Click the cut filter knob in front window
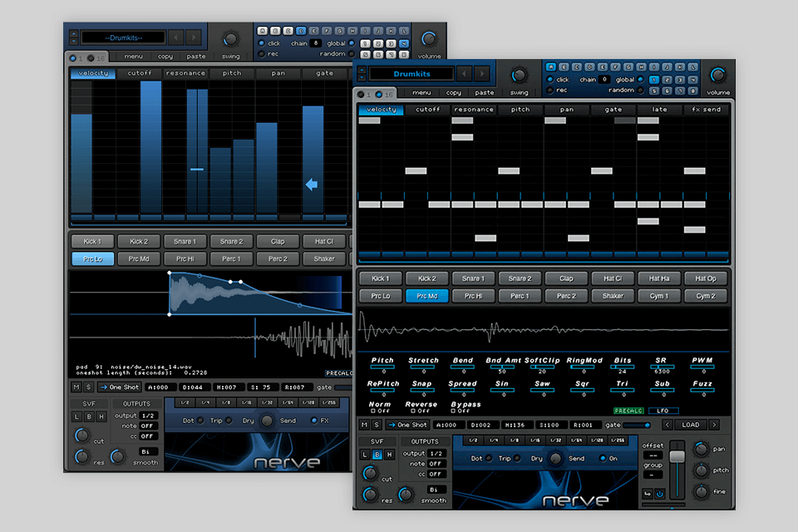Screen dimensions: 798x532 [x=370, y=474]
